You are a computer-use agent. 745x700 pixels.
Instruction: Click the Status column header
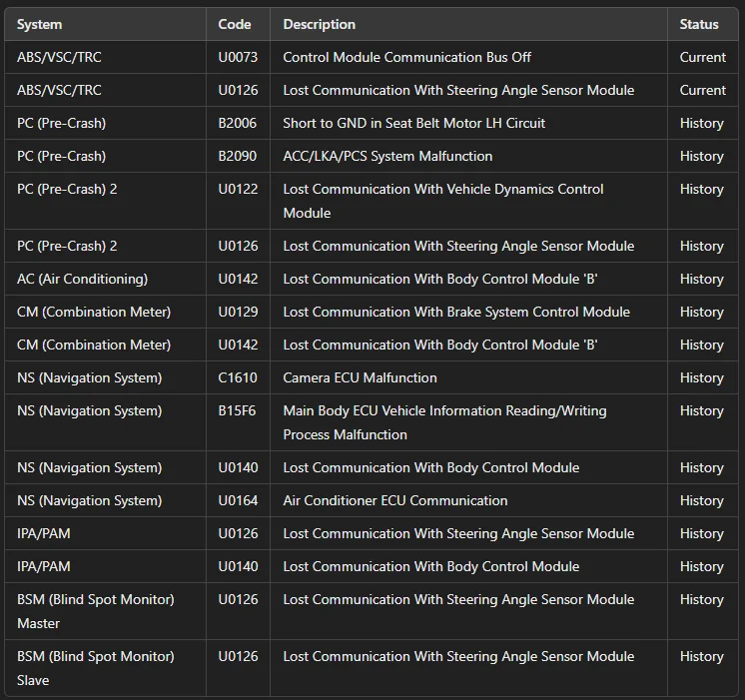click(x=699, y=24)
